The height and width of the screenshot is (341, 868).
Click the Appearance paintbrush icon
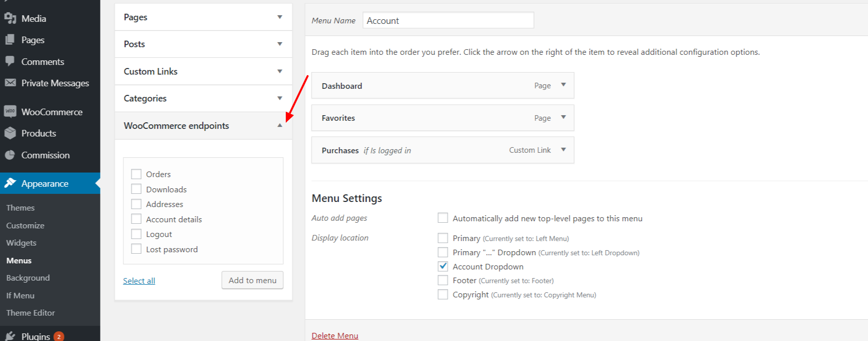(x=10, y=183)
